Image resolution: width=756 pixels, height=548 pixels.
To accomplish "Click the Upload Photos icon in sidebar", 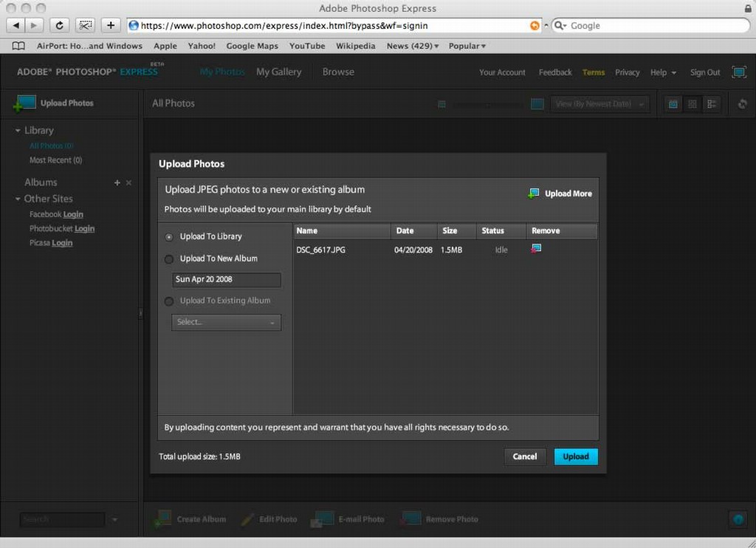I will click(x=24, y=103).
